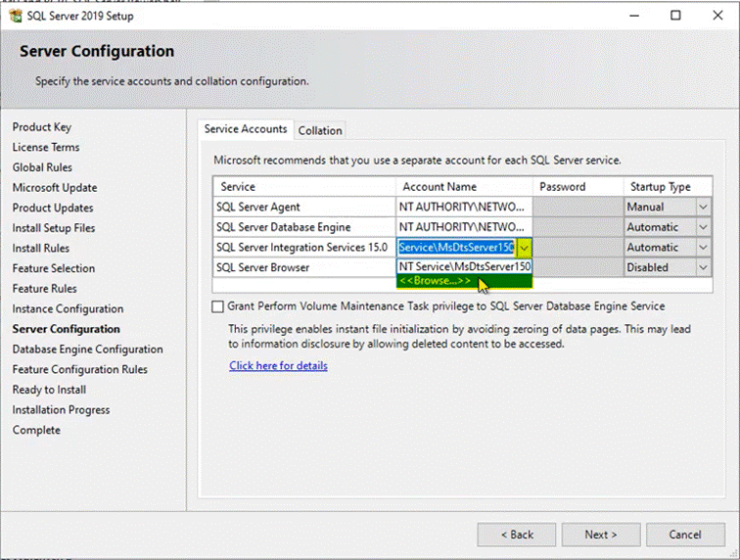This screenshot has width=740, height=560.
Task: Close the SQL Server 2019 Setup window
Action: click(717, 16)
